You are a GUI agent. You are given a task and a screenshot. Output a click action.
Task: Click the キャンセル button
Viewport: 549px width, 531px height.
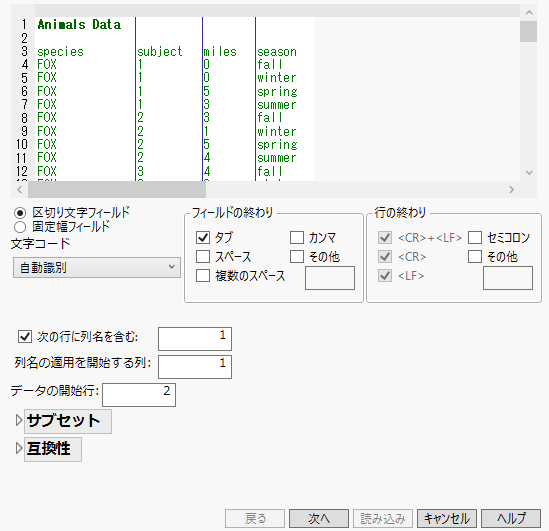coord(447,518)
